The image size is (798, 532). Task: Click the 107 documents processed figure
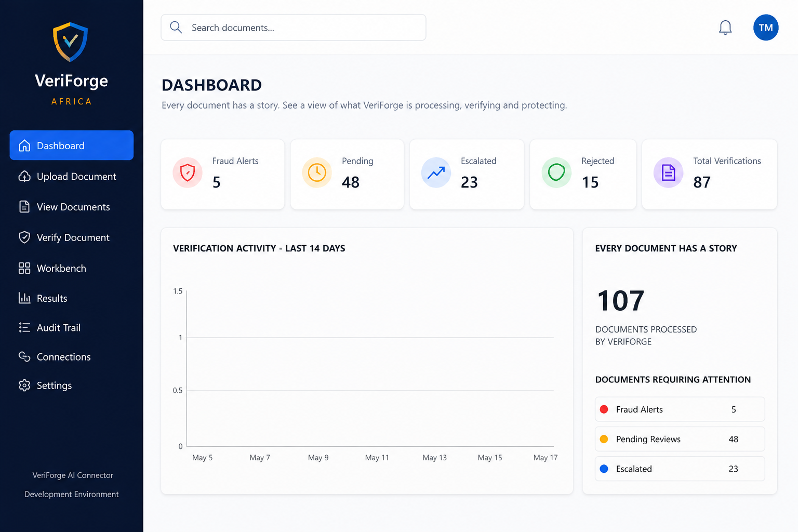coord(621,301)
